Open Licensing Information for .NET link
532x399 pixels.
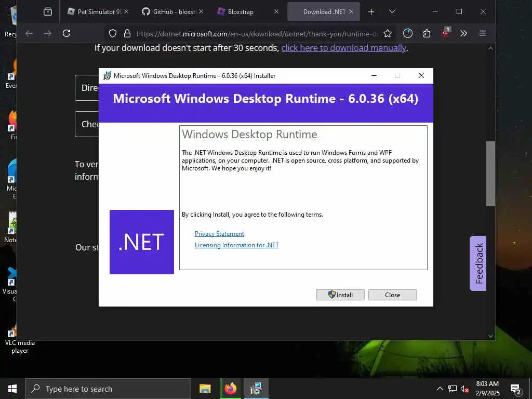236,245
